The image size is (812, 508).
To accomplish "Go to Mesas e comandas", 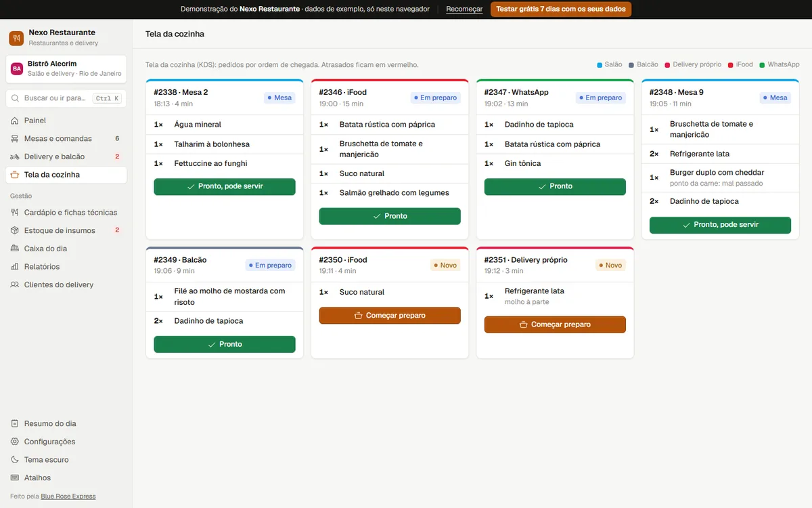I will (x=66, y=139).
